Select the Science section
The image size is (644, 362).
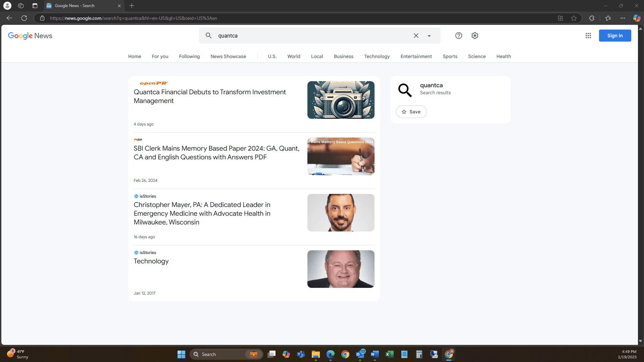[x=477, y=56]
